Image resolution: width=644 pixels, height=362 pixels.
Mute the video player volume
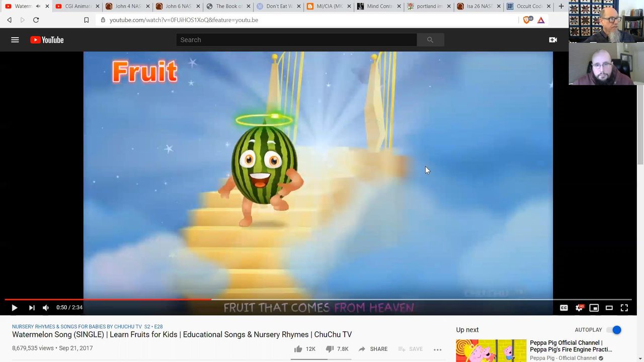click(x=46, y=308)
